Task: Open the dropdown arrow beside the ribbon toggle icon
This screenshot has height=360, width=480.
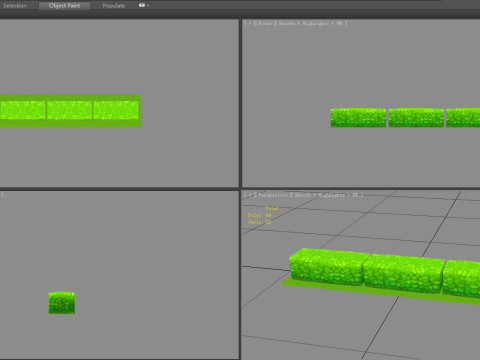Action: pos(148,5)
